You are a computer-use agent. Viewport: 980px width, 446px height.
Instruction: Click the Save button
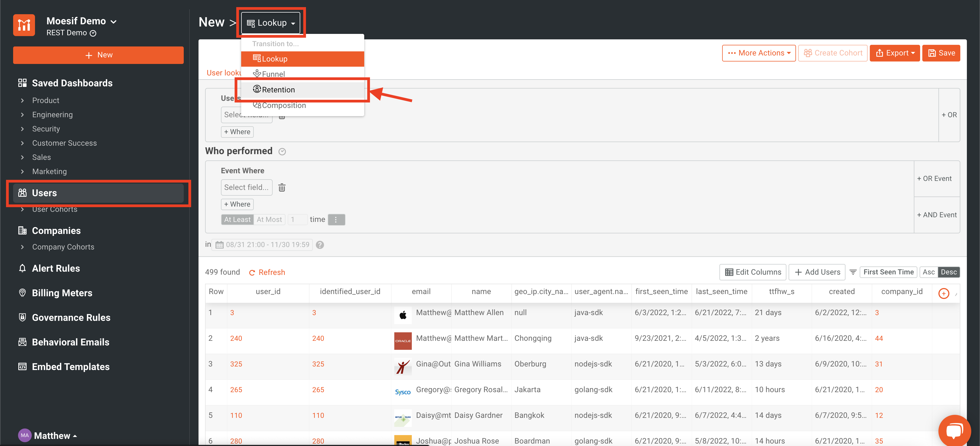(x=941, y=53)
